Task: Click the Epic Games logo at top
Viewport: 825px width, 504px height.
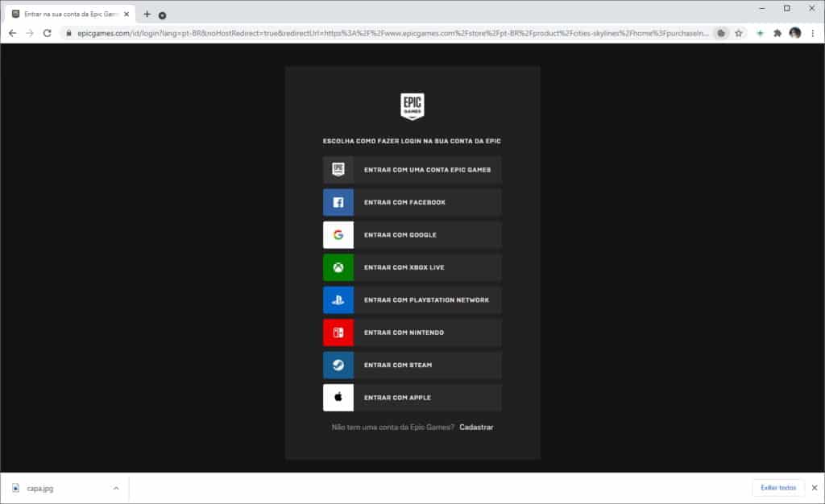Action: click(412, 106)
